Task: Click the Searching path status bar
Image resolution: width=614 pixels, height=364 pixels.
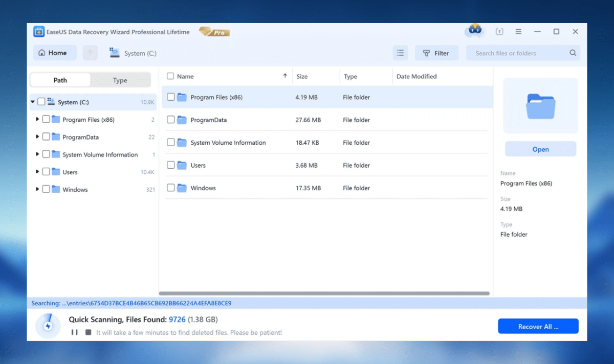Action: tap(307, 303)
